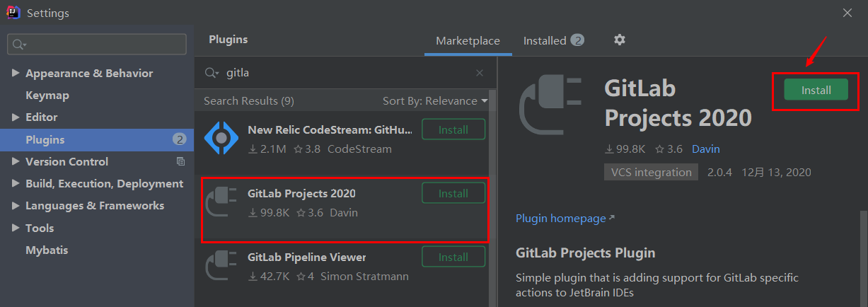The height and width of the screenshot is (307, 868).
Task: Open vendor Davin's link in details
Action: click(705, 149)
